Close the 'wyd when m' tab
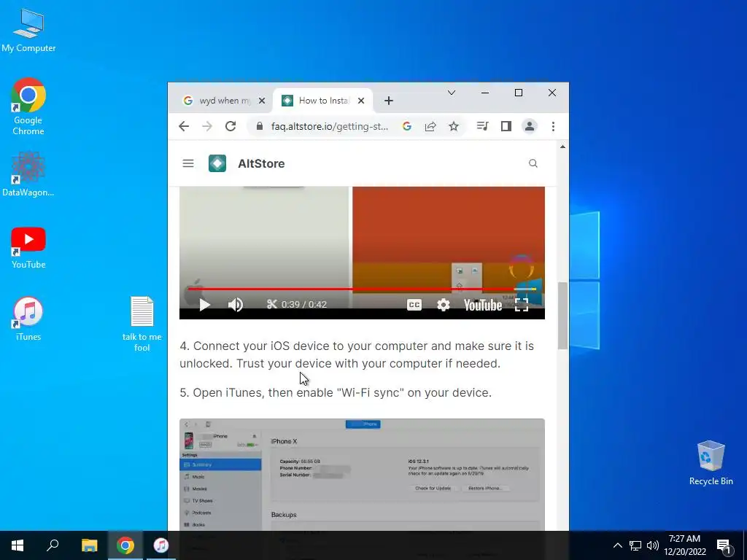The width and height of the screenshot is (747, 560). [x=262, y=101]
